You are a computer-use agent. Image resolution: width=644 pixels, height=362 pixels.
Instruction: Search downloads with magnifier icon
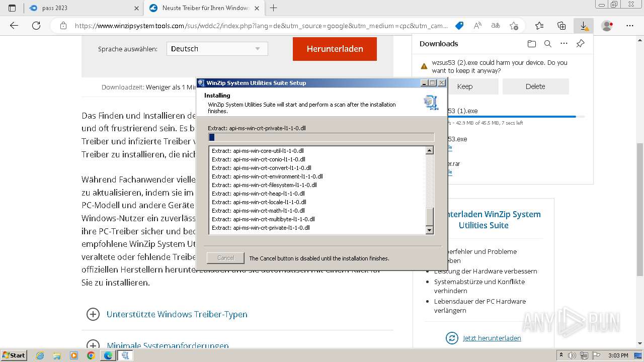click(548, 44)
